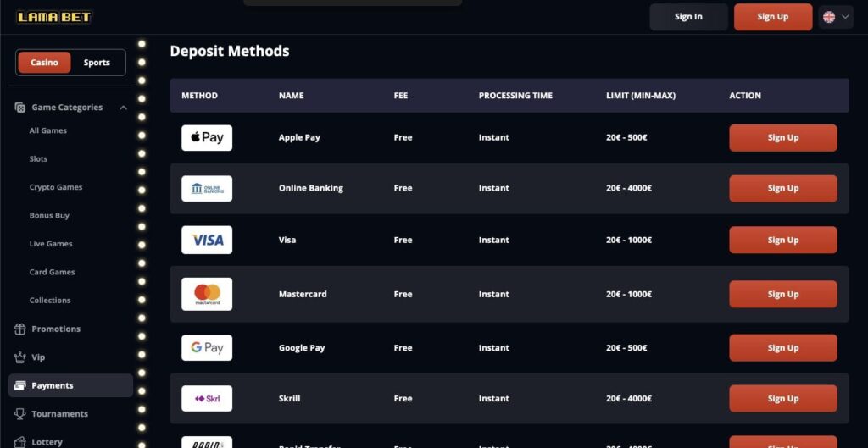Click Visa limit 20€ - 1000€
Viewport: 868px width, 448px height.
(x=629, y=240)
